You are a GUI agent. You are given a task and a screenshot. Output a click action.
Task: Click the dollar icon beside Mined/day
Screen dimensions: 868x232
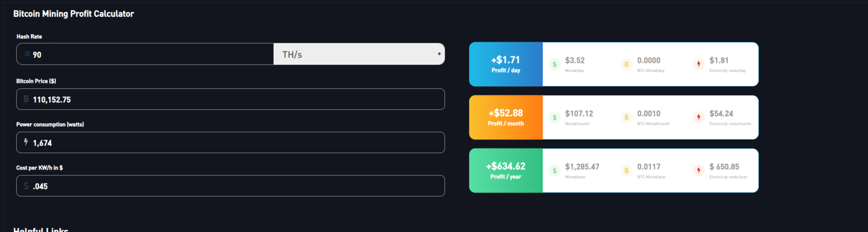[554, 65]
